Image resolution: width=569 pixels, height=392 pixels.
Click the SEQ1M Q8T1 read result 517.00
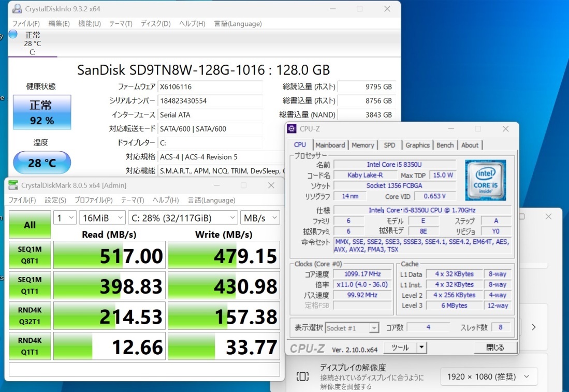click(x=110, y=255)
